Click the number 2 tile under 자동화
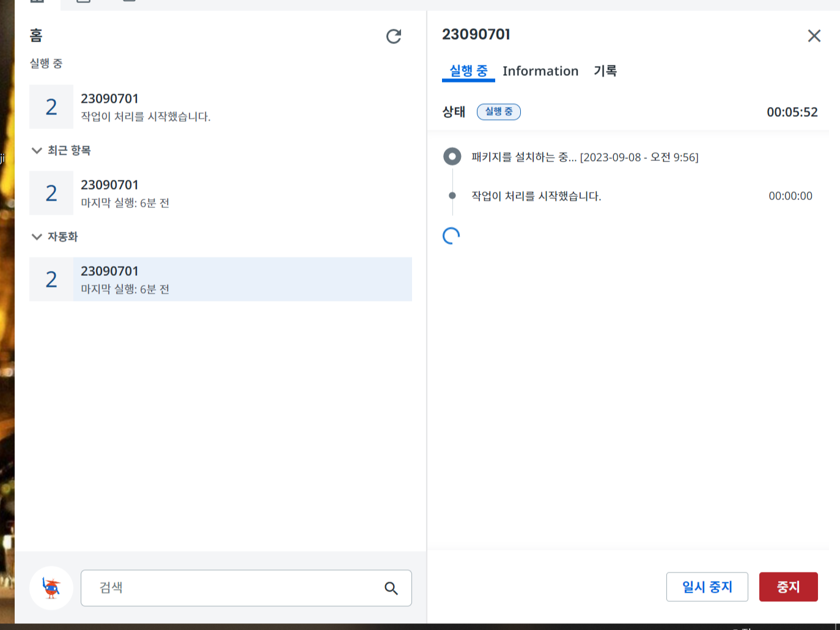 51,280
